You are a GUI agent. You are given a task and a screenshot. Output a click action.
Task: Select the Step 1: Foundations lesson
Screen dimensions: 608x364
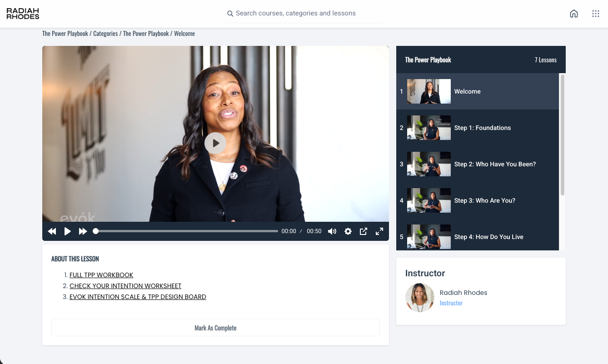[x=482, y=128]
